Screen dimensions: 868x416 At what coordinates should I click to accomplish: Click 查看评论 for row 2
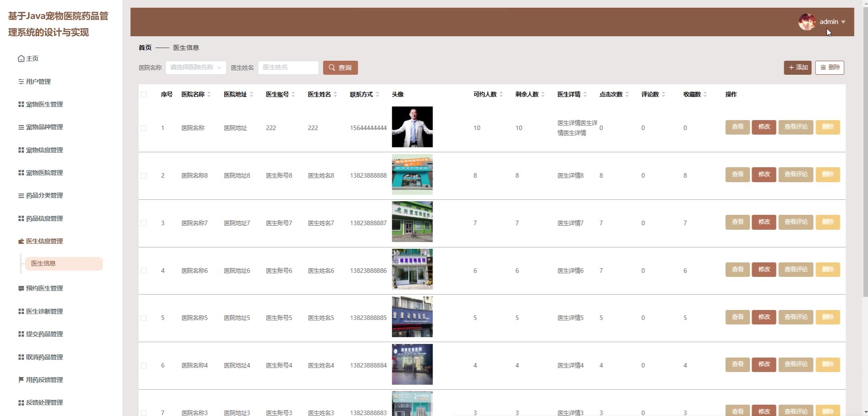pyautogui.click(x=796, y=174)
